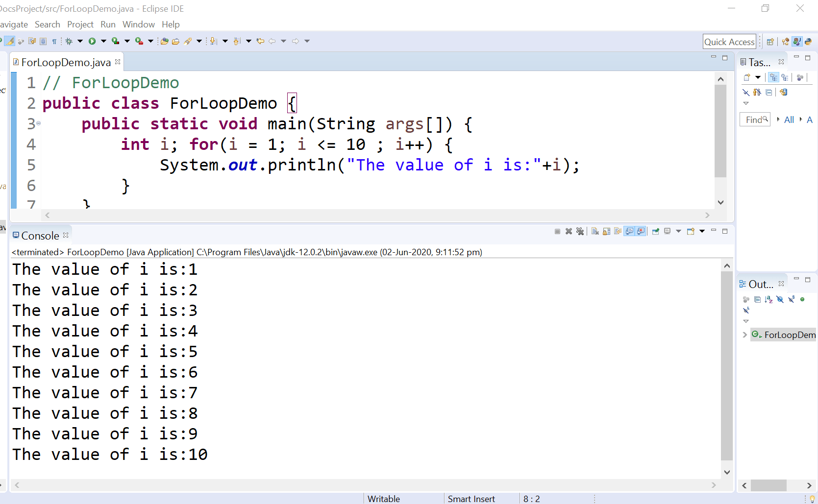Toggle Show Whitespace Characters in the toolbar
818x504 pixels.
pyautogui.click(x=54, y=41)
